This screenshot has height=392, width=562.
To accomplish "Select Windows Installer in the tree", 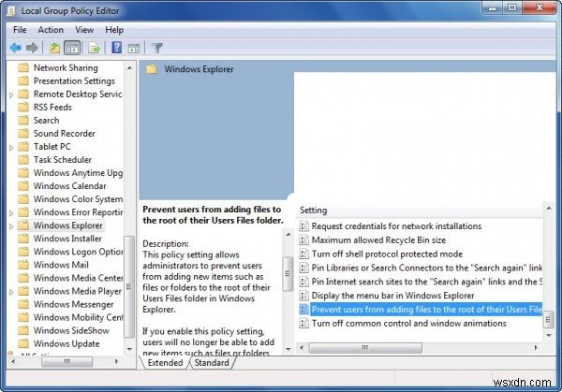I will 67,239.
